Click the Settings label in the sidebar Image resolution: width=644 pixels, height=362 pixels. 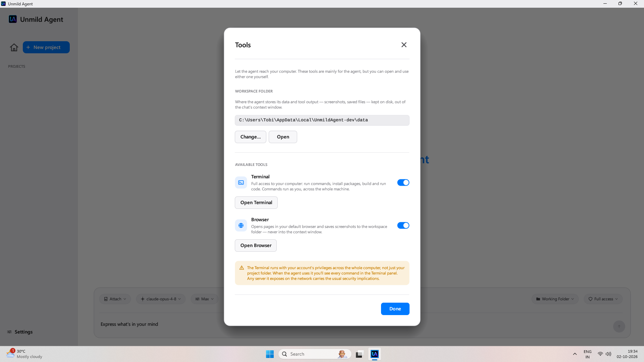click(23, 332)
